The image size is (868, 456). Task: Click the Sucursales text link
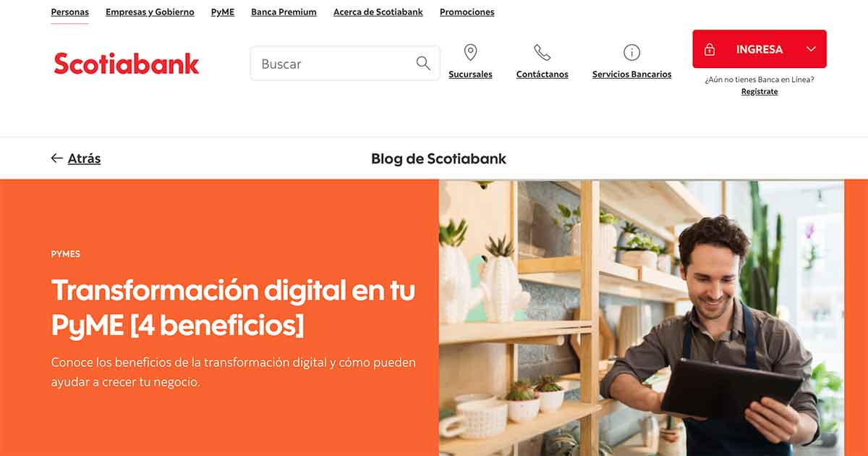tap(470, 75)
